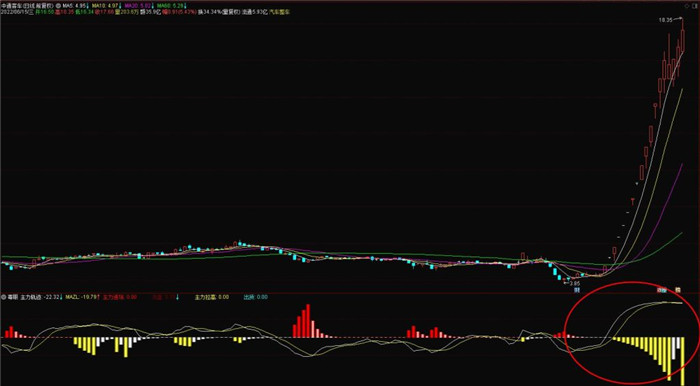Screen dimensions: 700x386
Task: Click the settings gear next to stock title
Action: pos(58,5)
